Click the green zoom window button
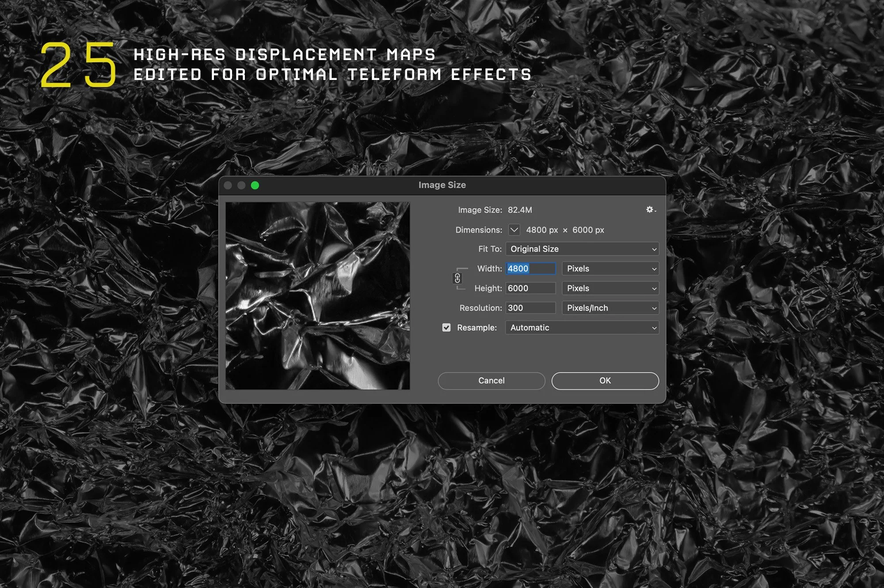The height and width of the screenshot is (588, 884). click(x=255, y=186)
